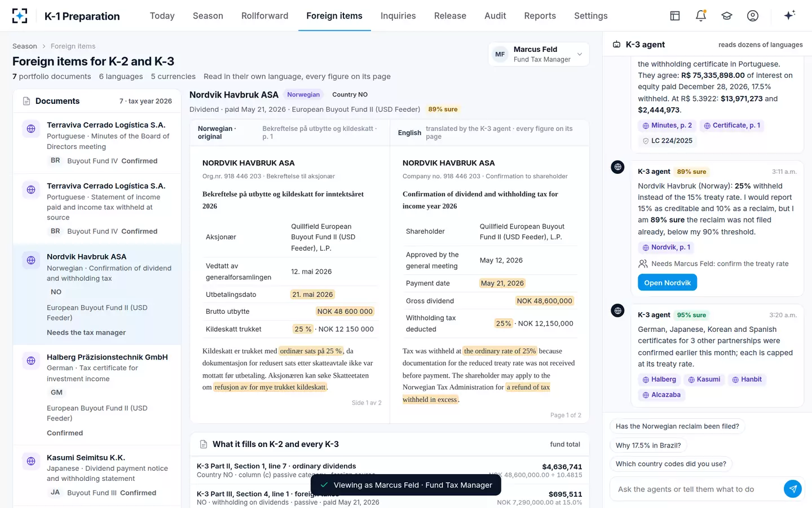This screenshot has height=508, width=812.
Task: Click the document icon beside 'What it fills on K-2'
Action: click(204, 444)
